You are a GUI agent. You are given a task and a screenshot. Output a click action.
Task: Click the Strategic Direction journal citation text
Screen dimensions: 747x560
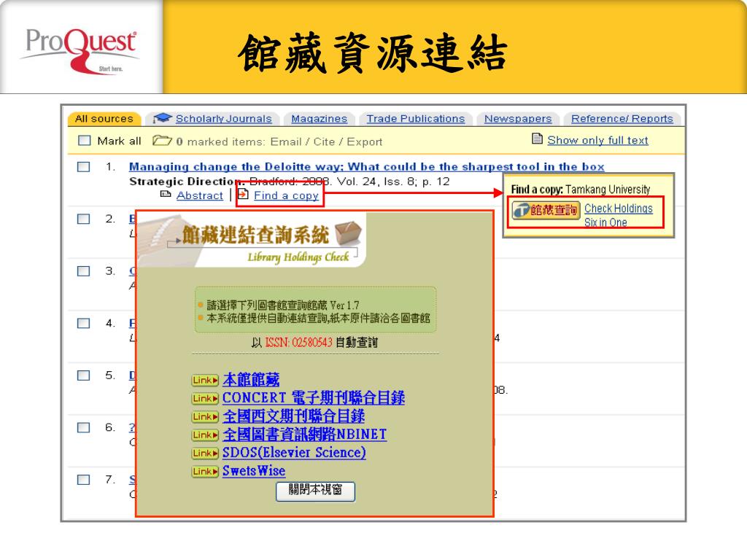point(289,182)
